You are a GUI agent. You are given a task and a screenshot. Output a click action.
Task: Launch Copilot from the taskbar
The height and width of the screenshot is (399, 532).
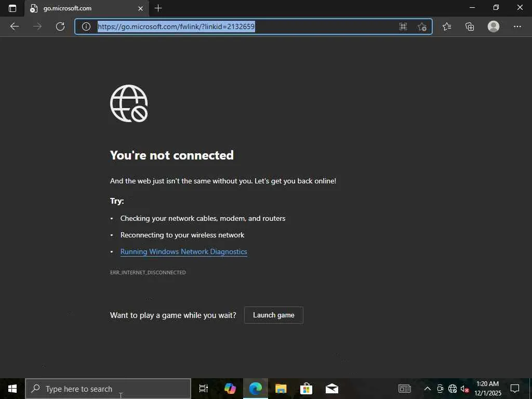click(230, 389)
